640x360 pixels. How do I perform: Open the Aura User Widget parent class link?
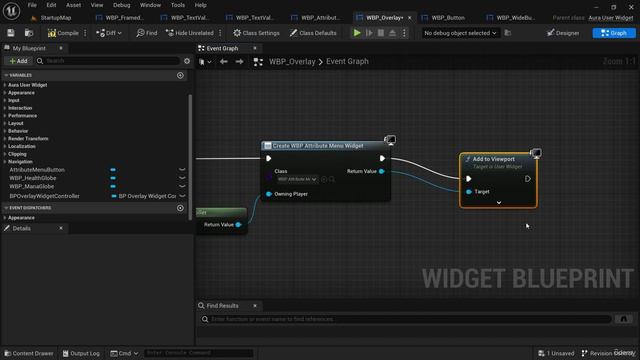(x=611, y=18)
